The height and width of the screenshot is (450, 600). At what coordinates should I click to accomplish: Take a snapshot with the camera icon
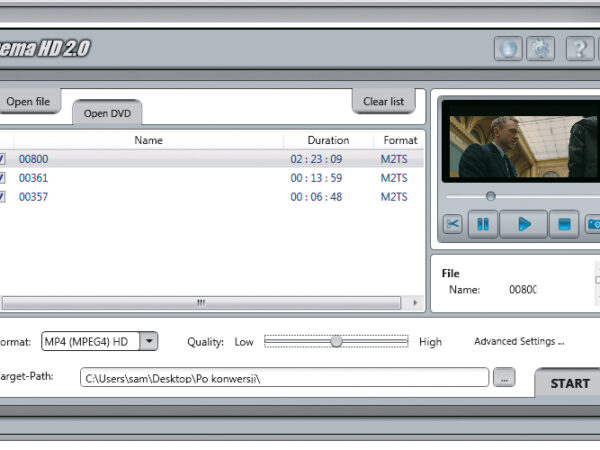point(593,224)
